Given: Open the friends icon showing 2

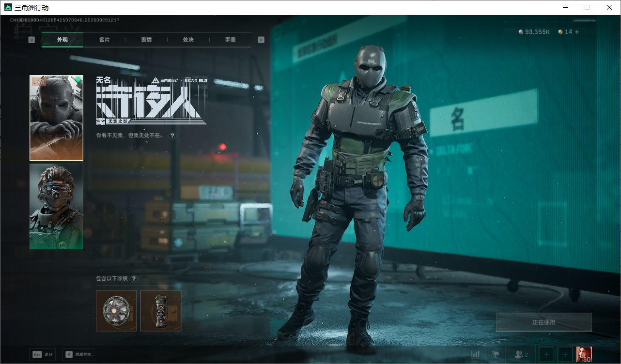Looking at the screenshot, I should [521, 355].
